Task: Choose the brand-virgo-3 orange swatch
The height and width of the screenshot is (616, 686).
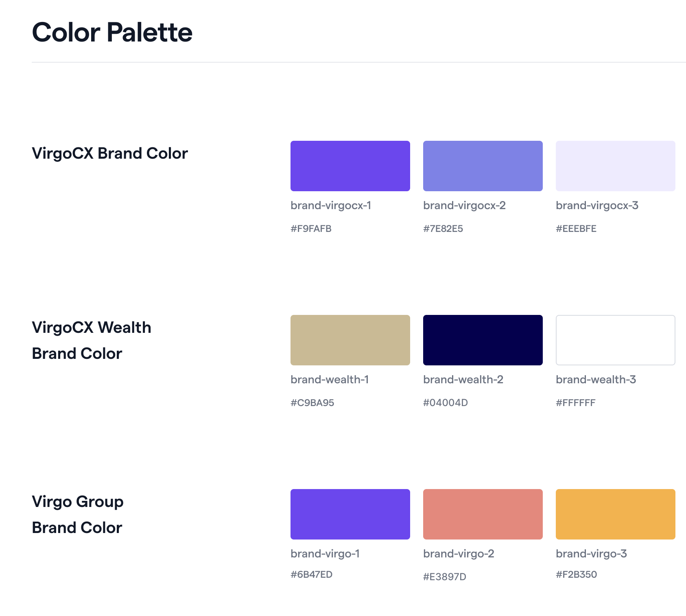Action: coord(615,514)
